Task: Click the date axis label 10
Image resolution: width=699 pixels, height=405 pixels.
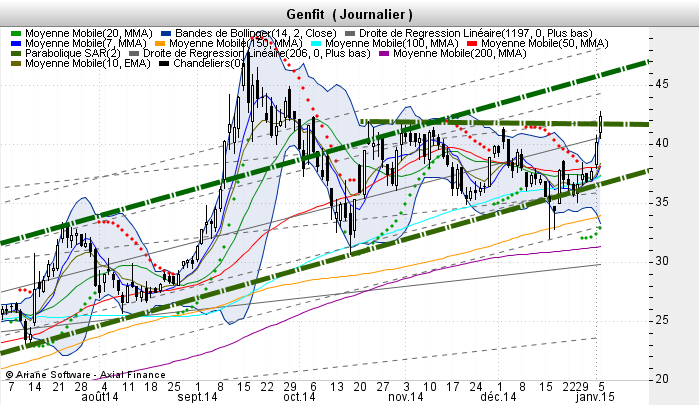Action: pyautogui.click(x=430, y=387)
